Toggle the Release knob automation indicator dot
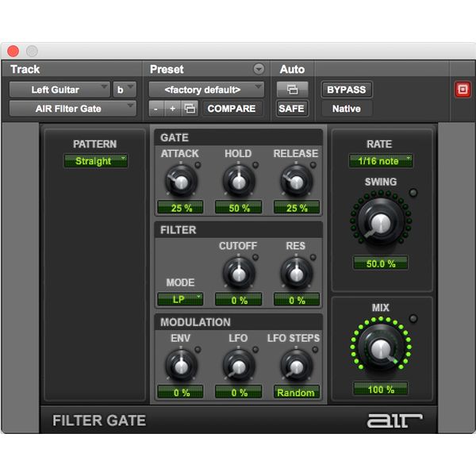The image size is (476, 476). (x=313, y=165)
